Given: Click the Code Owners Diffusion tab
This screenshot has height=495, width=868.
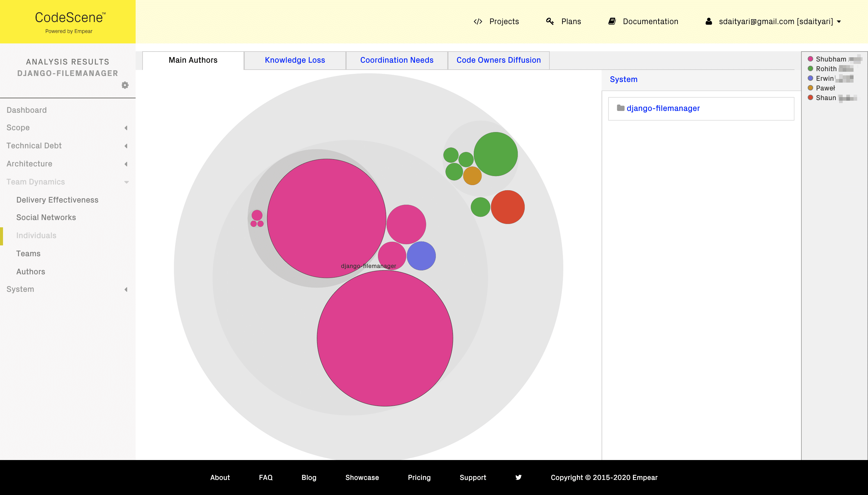Looking at the screenshot, I should (499, 60).
